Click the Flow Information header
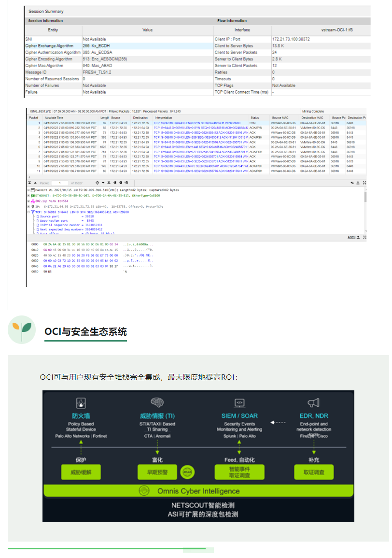Image resolution: width=392 pixels, height=558 pixels. (232, 21)
